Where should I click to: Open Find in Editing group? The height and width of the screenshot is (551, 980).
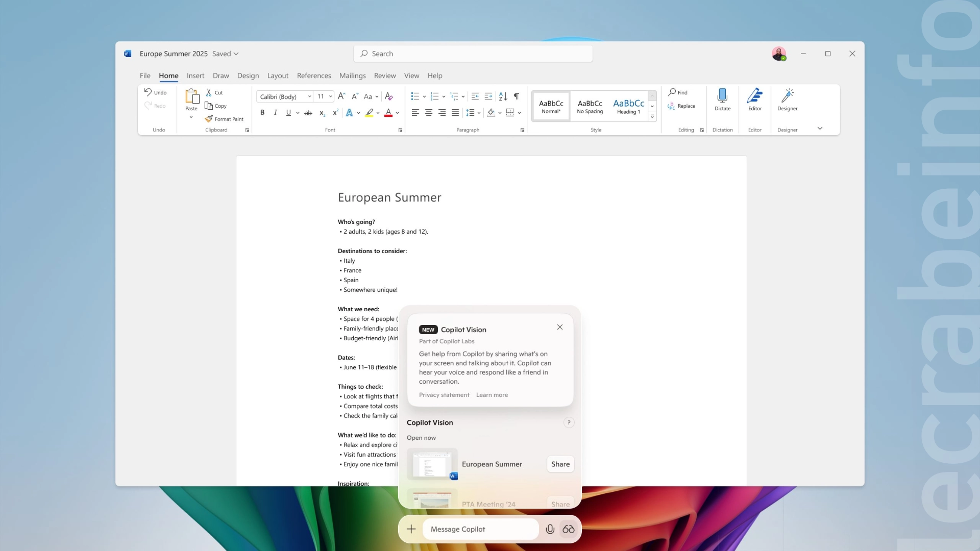click(678, 92)
